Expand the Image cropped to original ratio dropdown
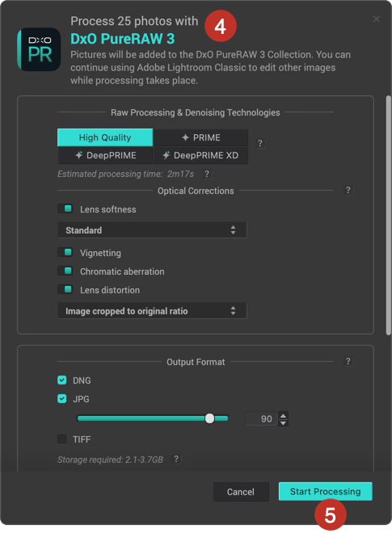Viewport: 392px width, 534px height. tap(152, 310)
